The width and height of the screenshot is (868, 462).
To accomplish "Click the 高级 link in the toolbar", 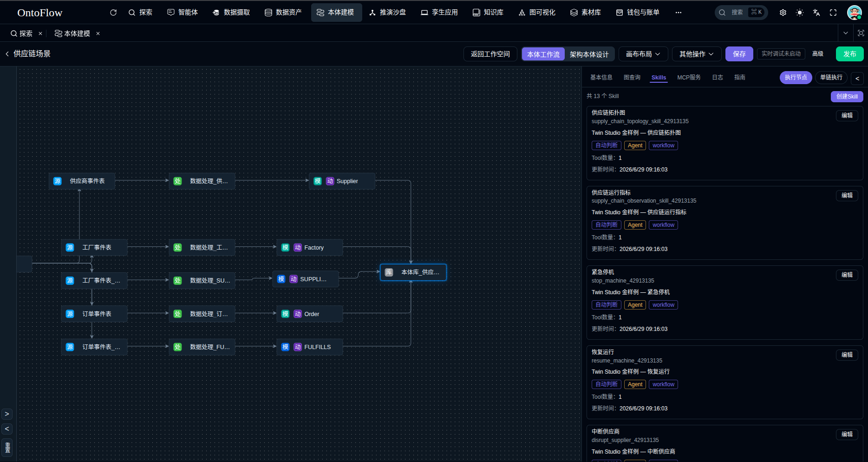I will [x=818, y=54].
